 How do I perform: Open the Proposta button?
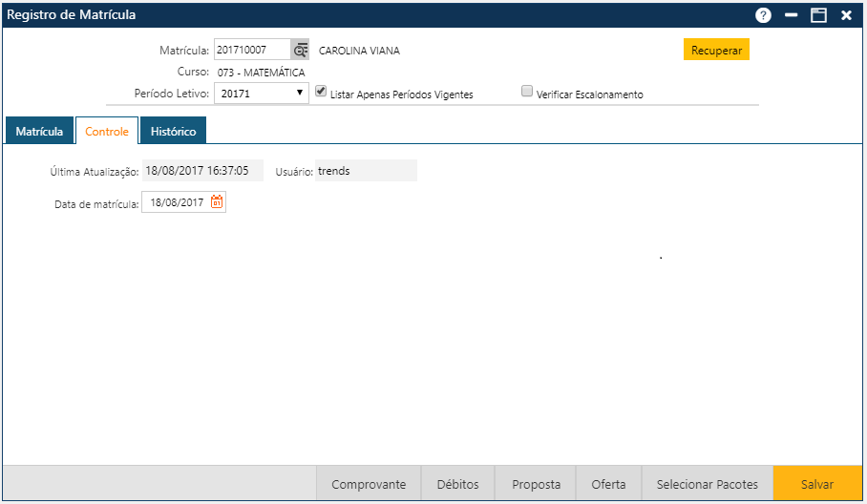536,484
